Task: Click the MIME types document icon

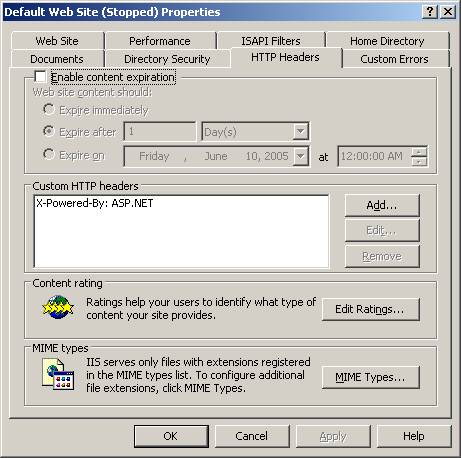Action: click(58, 374)
